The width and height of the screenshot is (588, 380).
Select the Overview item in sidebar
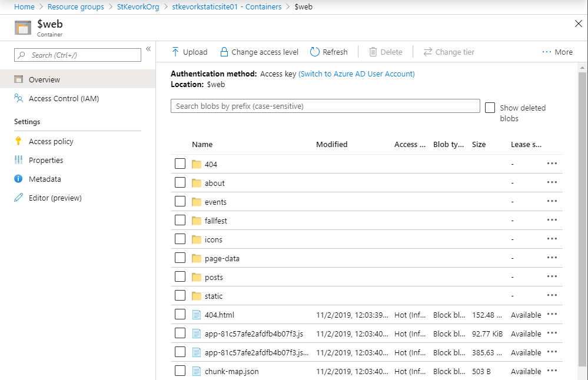pos(44,79)
